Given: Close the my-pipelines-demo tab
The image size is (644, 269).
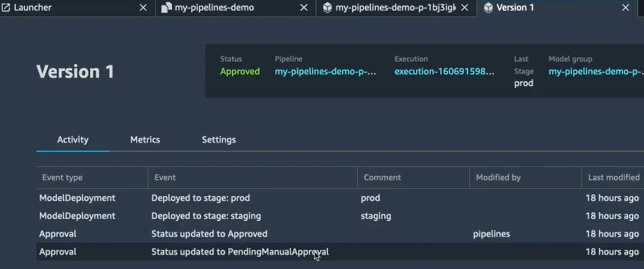Looking at the screenshot, I should [303, 8].
